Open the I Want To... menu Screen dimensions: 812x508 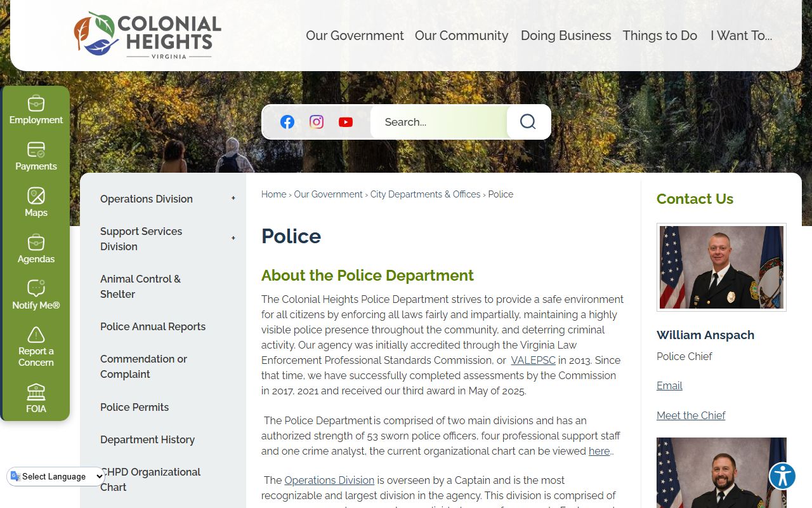(741, 36)
